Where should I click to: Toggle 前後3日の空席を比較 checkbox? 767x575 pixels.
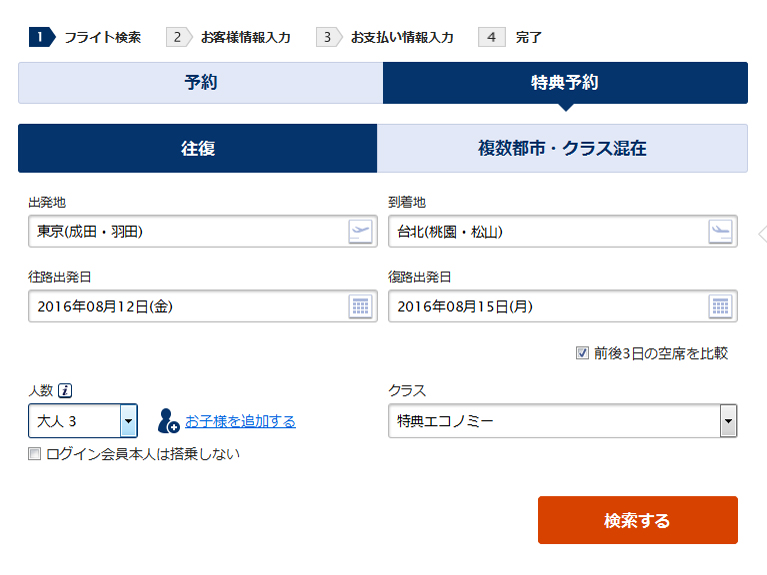(x=582, y=353)
